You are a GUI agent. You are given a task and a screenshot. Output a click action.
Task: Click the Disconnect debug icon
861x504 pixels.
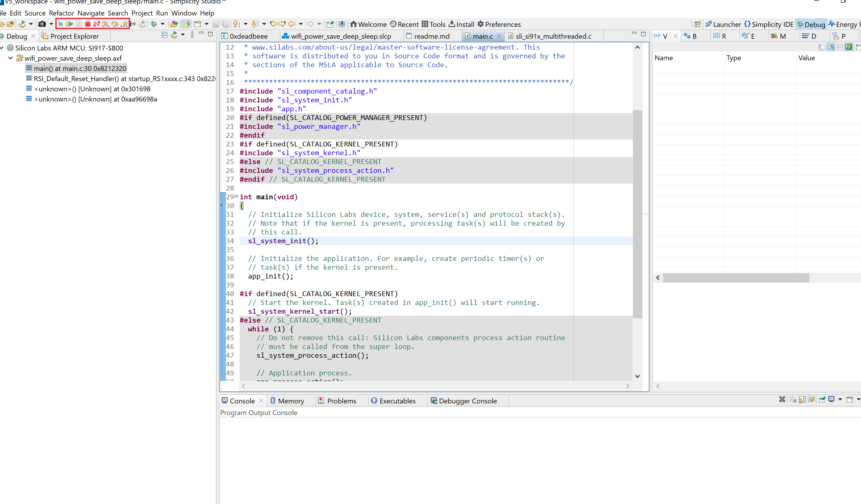tap(97, 24)
